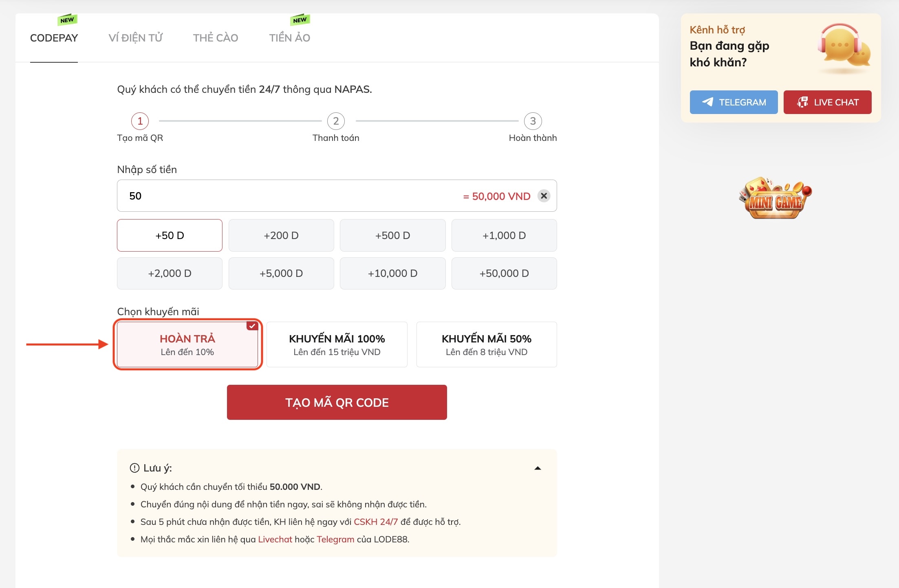Clear the amount with the X icon
The width and height of the screenshot is (899, 588).
(x=544, y=196)
